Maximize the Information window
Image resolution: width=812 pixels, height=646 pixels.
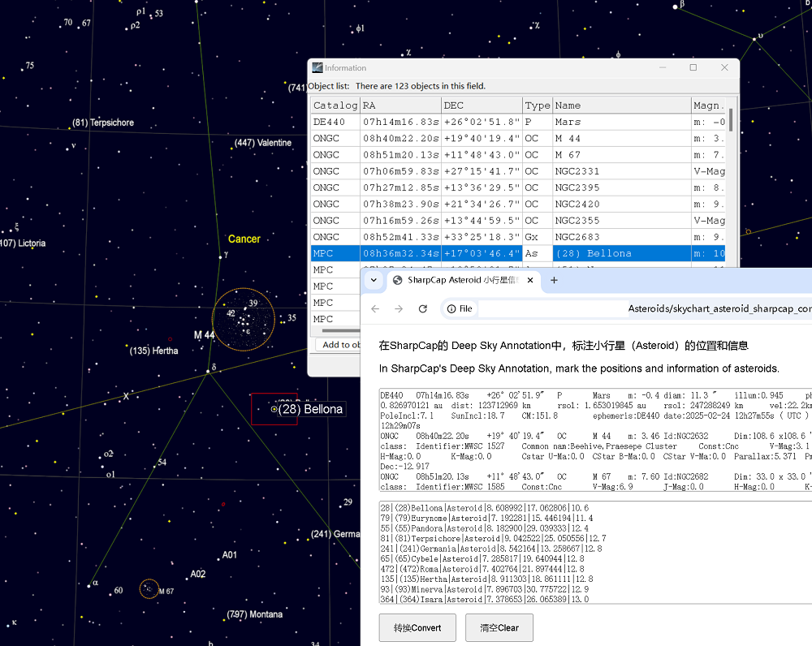693,67
